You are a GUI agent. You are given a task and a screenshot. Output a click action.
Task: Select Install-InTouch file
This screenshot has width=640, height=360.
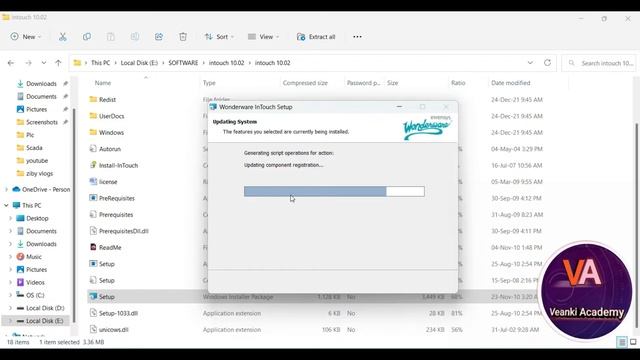(x=118, y=165)
